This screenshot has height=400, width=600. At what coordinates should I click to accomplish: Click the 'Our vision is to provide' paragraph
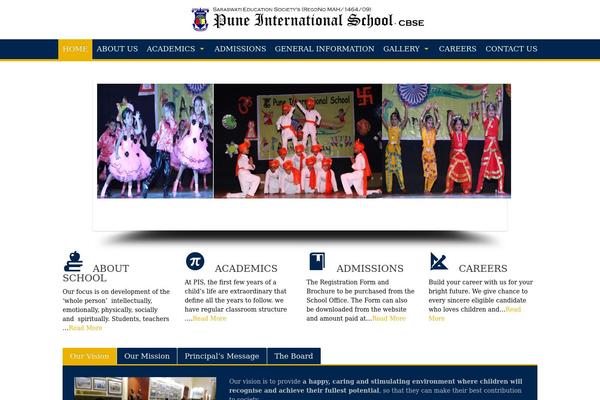375,390
